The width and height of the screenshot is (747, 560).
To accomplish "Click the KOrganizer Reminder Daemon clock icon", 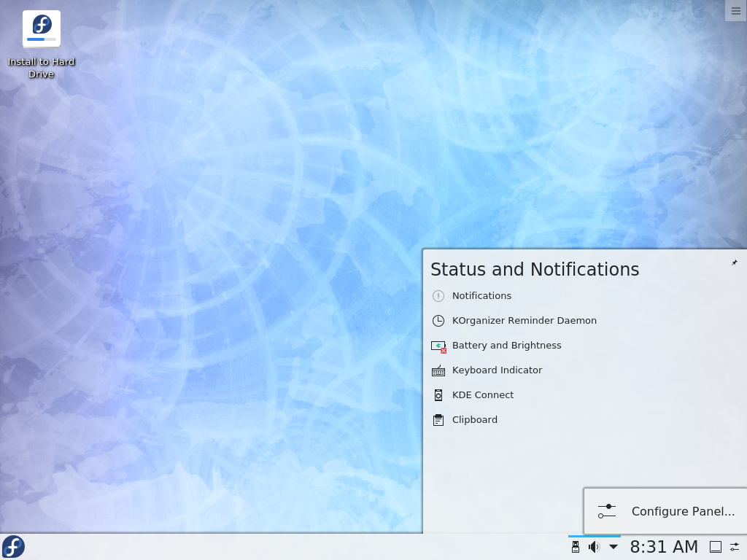I will pos(438,321).
